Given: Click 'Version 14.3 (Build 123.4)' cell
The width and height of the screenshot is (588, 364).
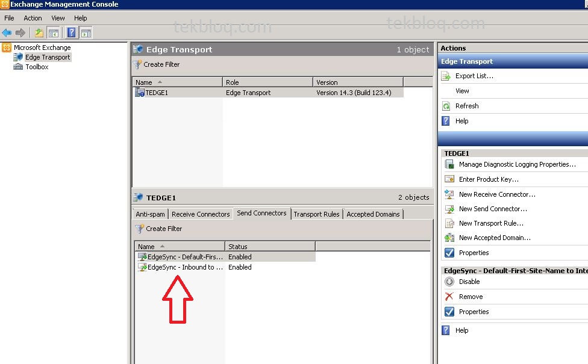Looking at the screenshot, I should (x=354, y=93).
